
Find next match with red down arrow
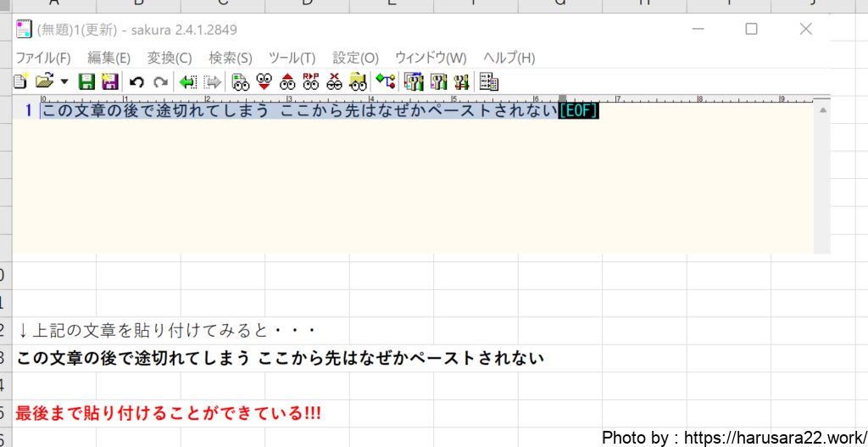pyautogui.click(x=264, y=81)
